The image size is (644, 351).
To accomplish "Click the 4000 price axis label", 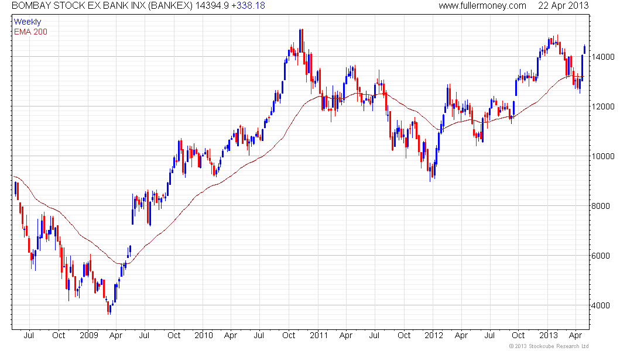I will (x=601, y=305).
